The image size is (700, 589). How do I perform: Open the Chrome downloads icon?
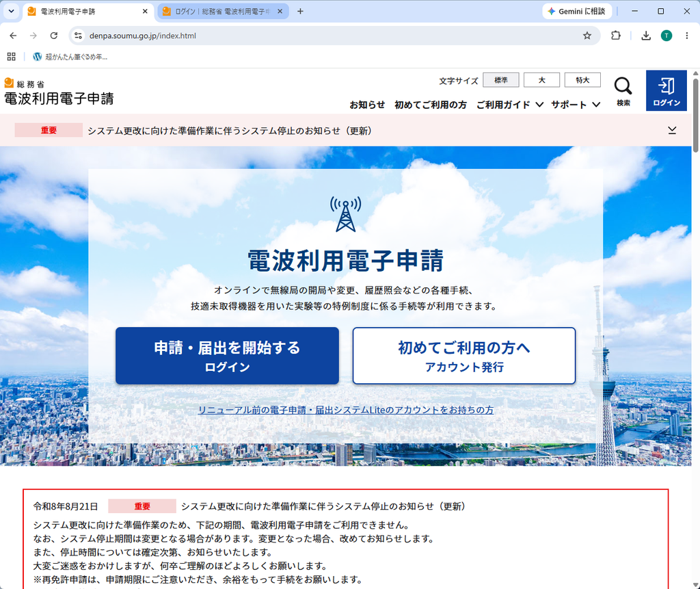[645, 36]
